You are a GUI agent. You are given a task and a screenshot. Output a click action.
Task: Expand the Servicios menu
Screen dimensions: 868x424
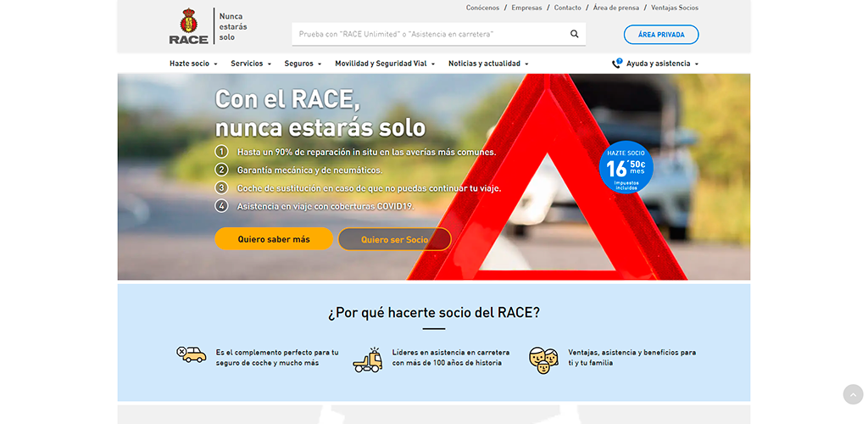click(251, 64)
